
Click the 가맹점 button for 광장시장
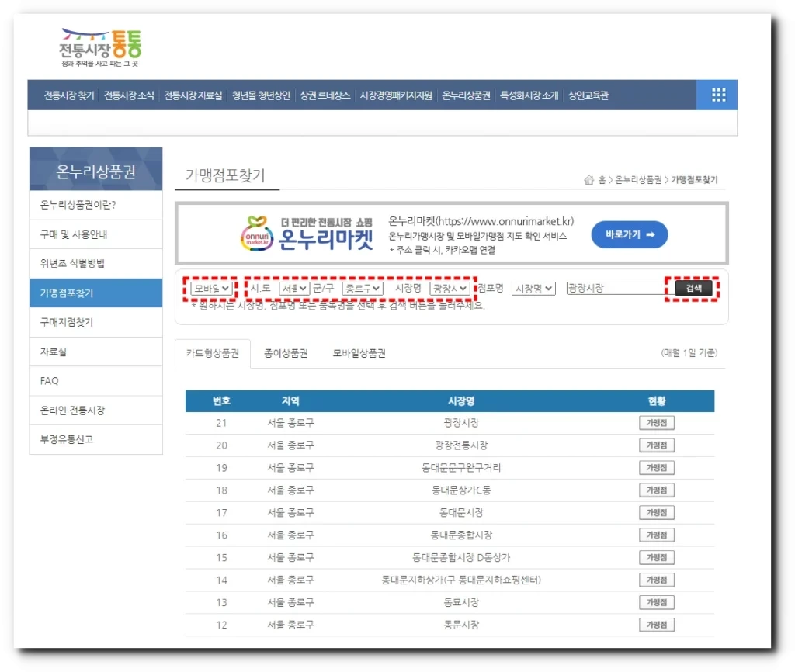(x=658, y=422)
